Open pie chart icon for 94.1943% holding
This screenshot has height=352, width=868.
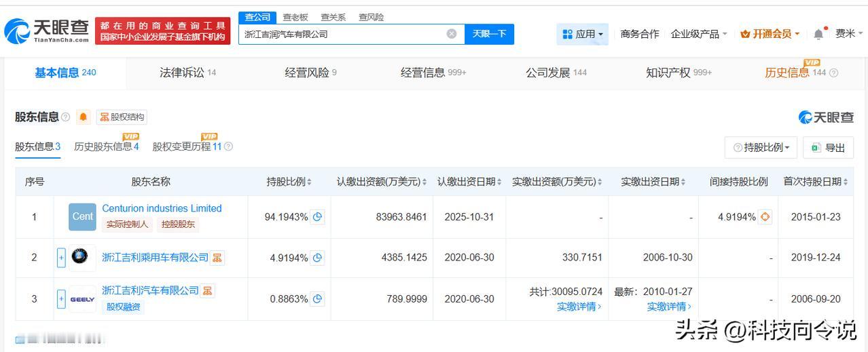pos(317,217)
